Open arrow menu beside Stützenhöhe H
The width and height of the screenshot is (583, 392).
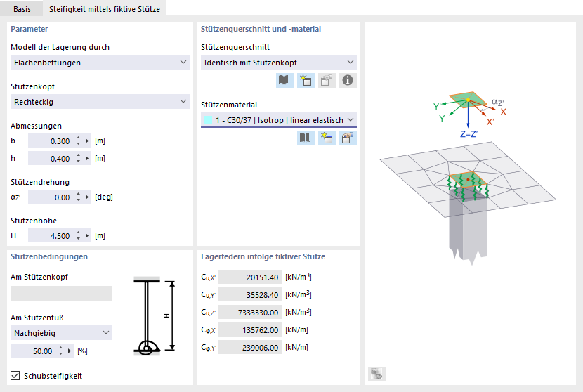pos(87,236)
